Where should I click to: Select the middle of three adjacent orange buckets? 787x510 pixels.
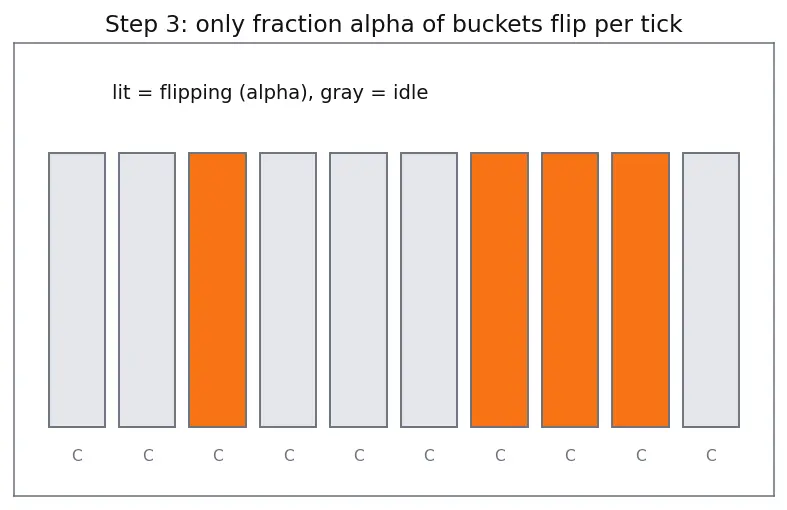coord(570,290)
